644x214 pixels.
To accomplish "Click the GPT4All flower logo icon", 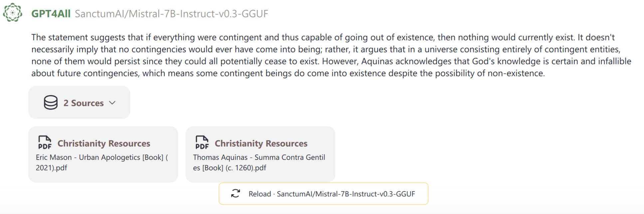I will click(13, 13).
